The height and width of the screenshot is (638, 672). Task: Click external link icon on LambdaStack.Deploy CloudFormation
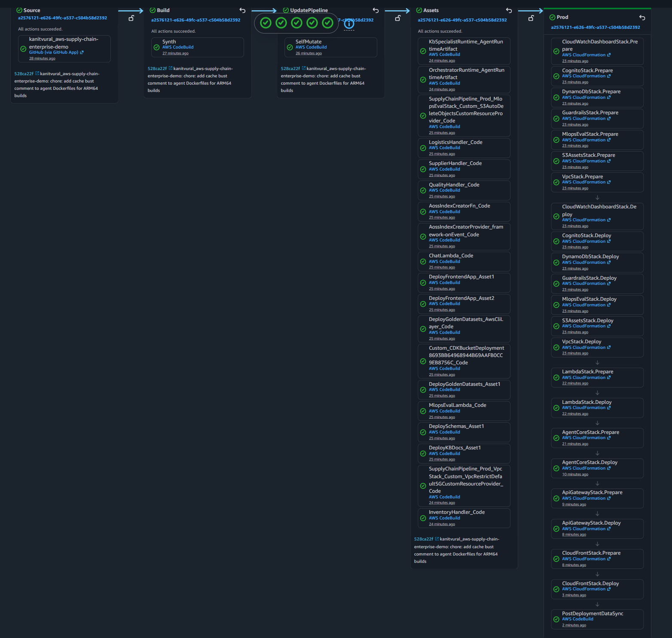pyautogui.click(x=609, y=408)
